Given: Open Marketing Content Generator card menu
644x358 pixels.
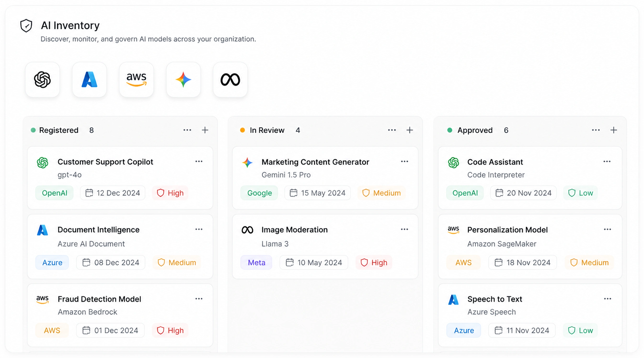Looking at the screenshot, I should point(404,162).
